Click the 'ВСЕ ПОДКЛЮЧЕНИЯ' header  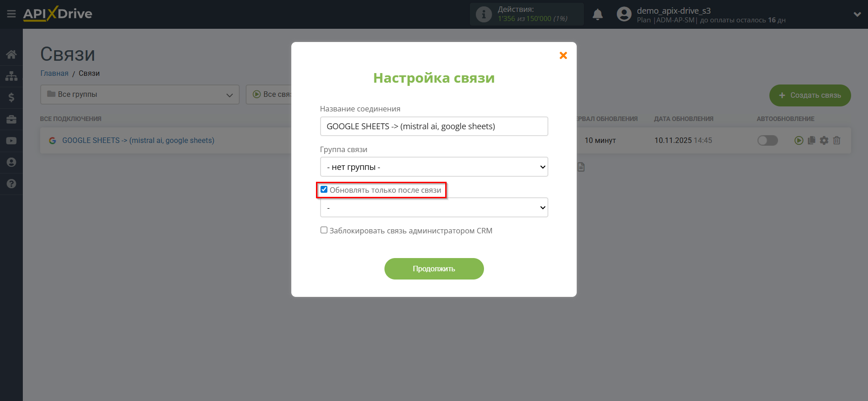(71, 119)
